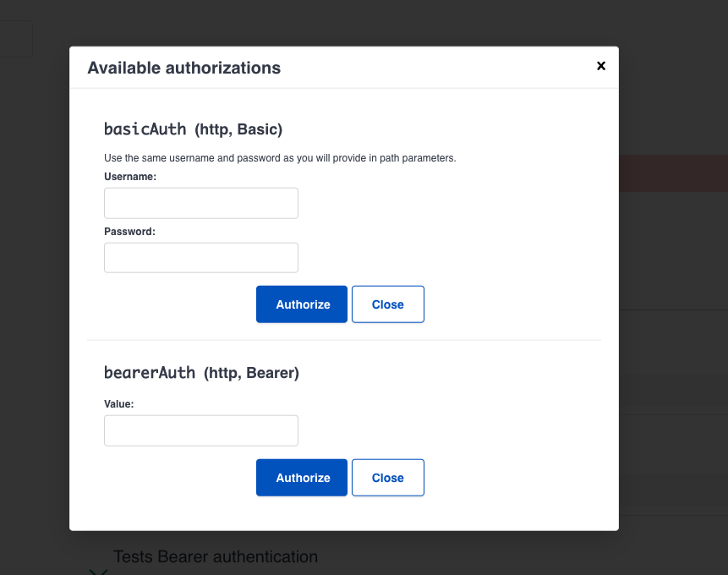728x575 pixels.
Task: Click the Username input under basicAuth
Action: (200, 203)
